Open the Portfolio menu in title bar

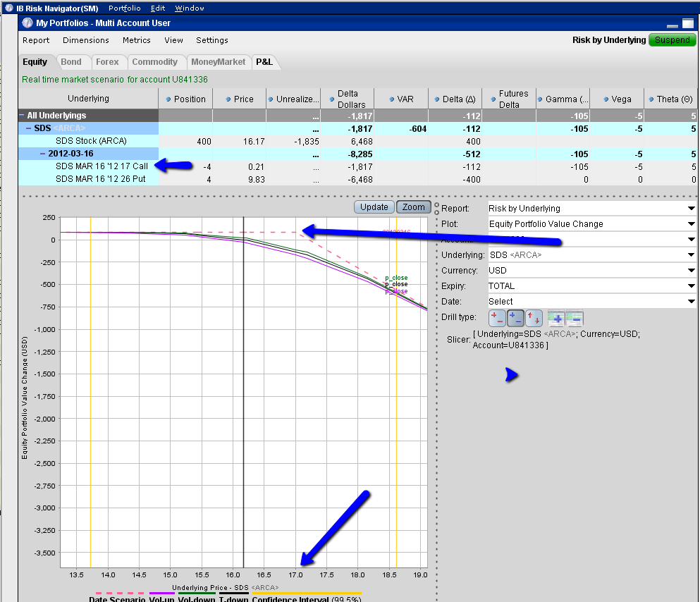coord(125,8)
